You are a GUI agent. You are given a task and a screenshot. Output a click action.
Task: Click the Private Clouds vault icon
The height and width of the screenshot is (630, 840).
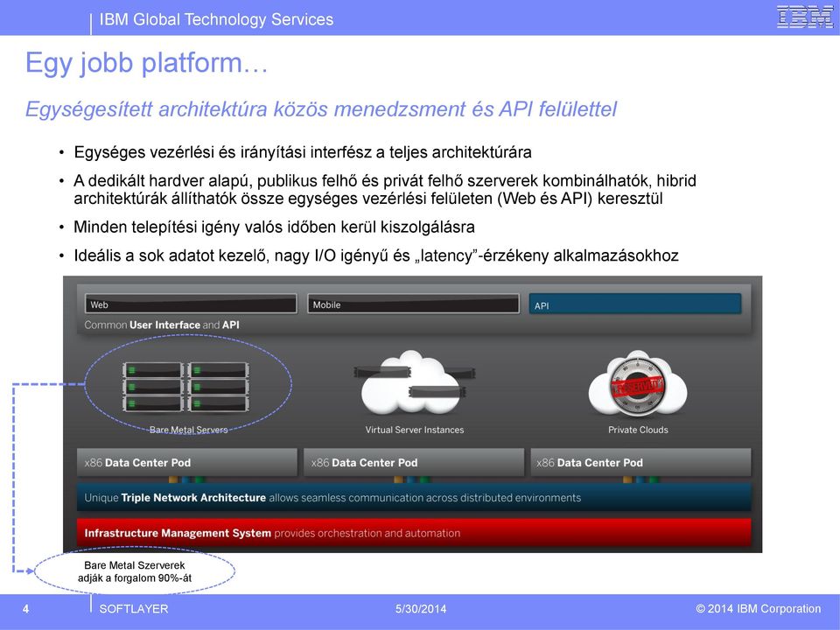(x=638, y=384)
